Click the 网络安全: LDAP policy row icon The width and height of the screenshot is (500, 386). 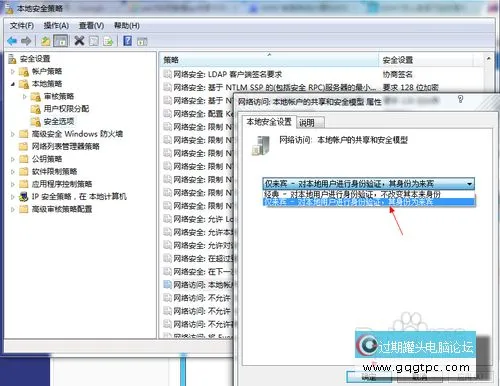(167, 74)
